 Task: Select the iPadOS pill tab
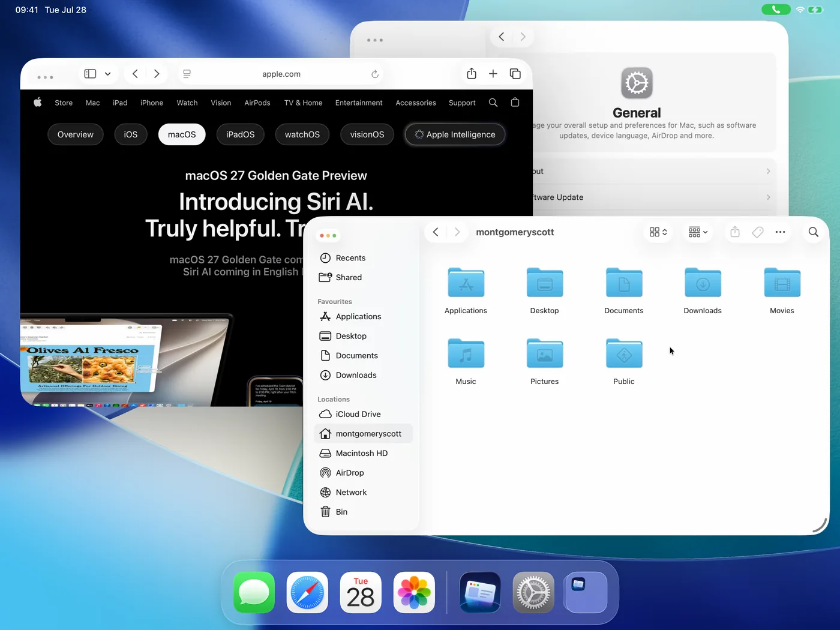(241, 134)
